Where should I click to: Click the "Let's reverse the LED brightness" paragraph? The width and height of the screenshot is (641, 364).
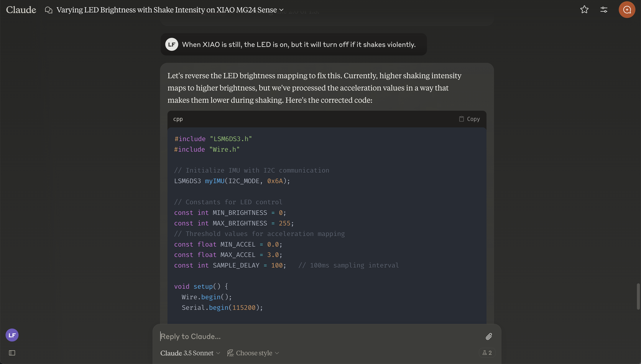point(314,88)
